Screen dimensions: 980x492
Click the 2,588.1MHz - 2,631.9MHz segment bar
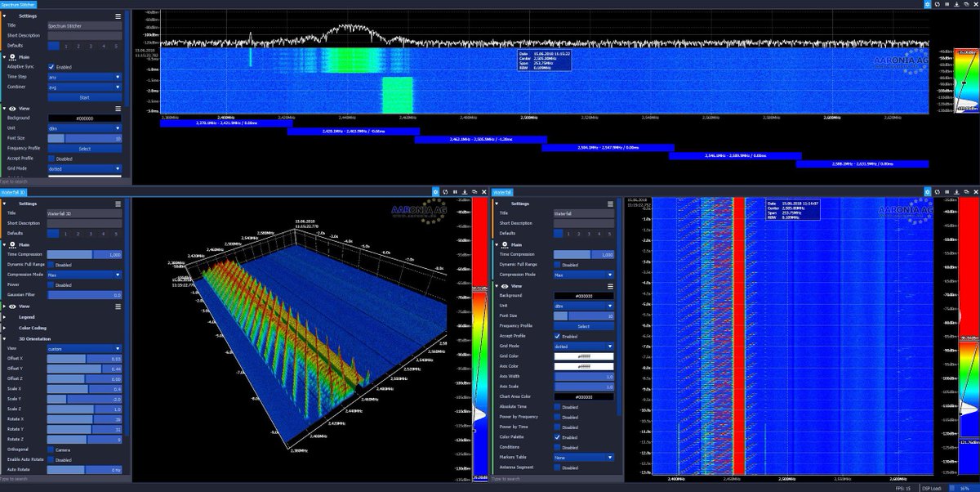tap(861, 164)
